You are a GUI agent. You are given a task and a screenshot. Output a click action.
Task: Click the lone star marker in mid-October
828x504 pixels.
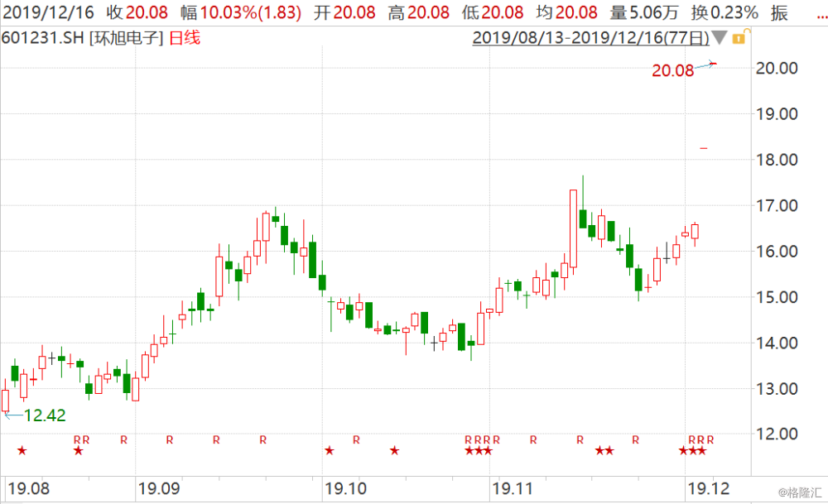tap(395, 451)
